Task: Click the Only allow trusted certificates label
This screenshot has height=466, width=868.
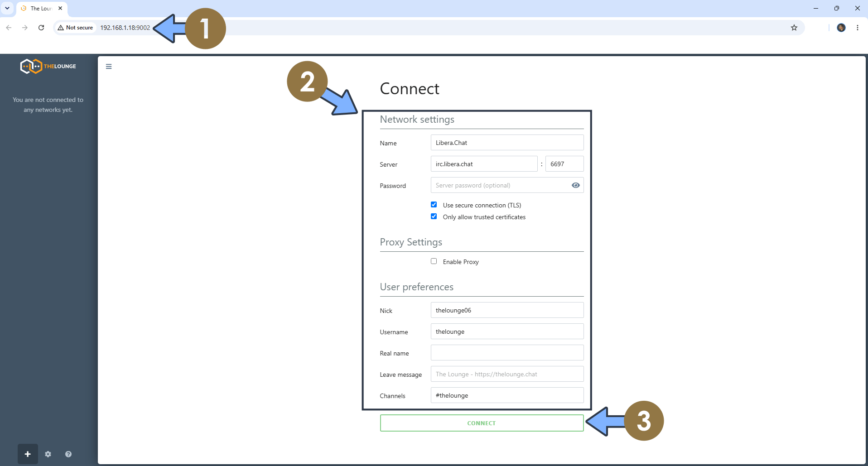Action: (484, 217)
